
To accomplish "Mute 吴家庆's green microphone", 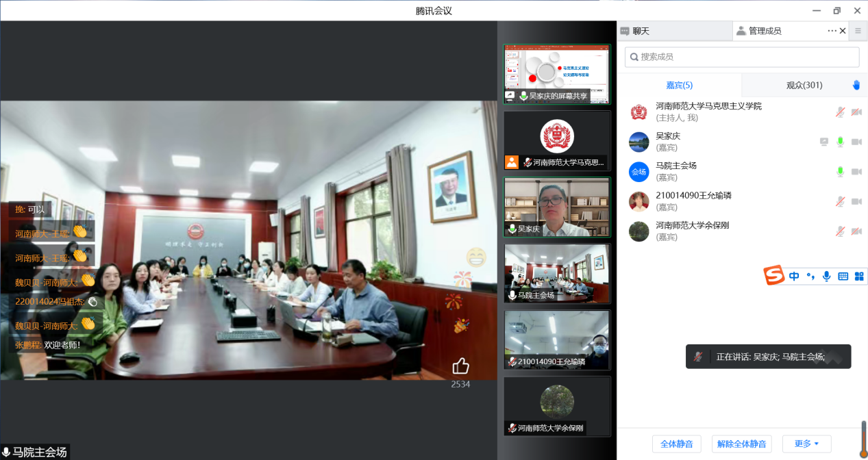I will pos(840,142).
